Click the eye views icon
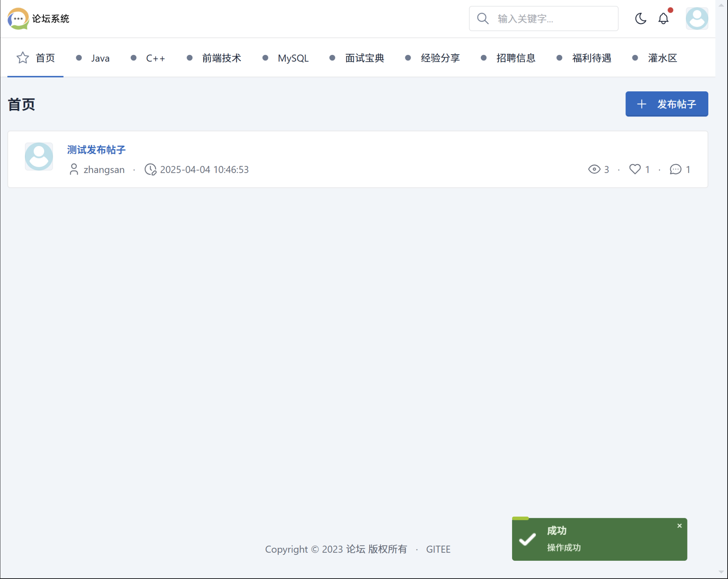This screenshot has width=728, height=579. [594, 169]
